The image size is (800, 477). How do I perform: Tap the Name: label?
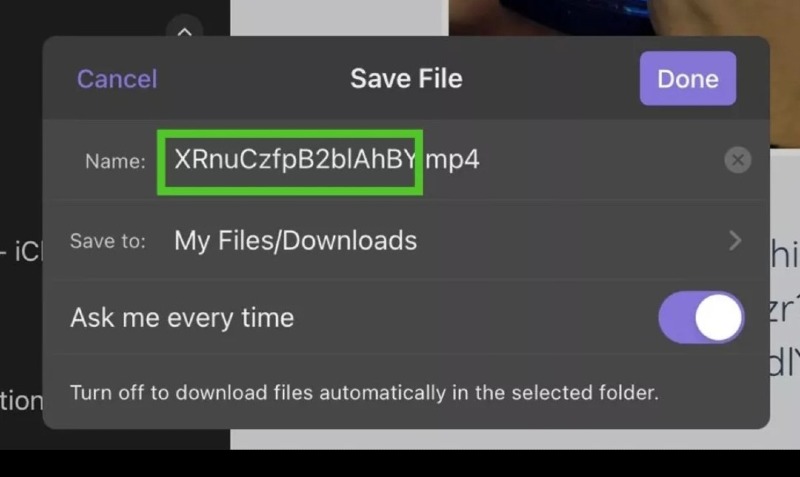pyautogui.click(x=115, y=161)
